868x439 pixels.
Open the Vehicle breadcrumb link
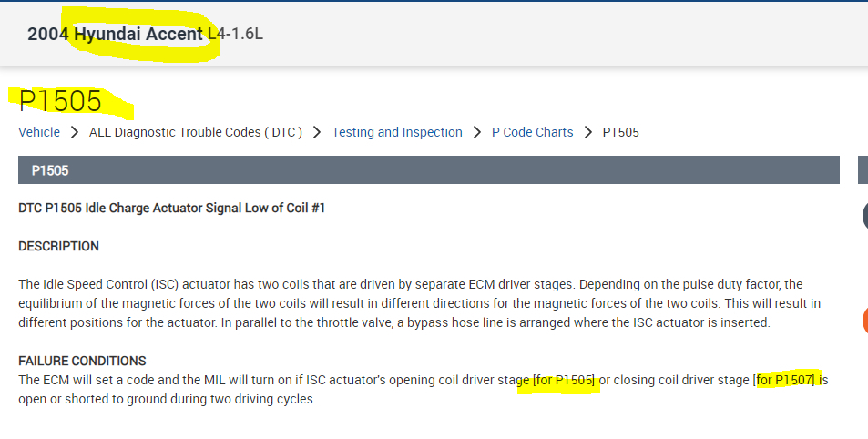39,132
